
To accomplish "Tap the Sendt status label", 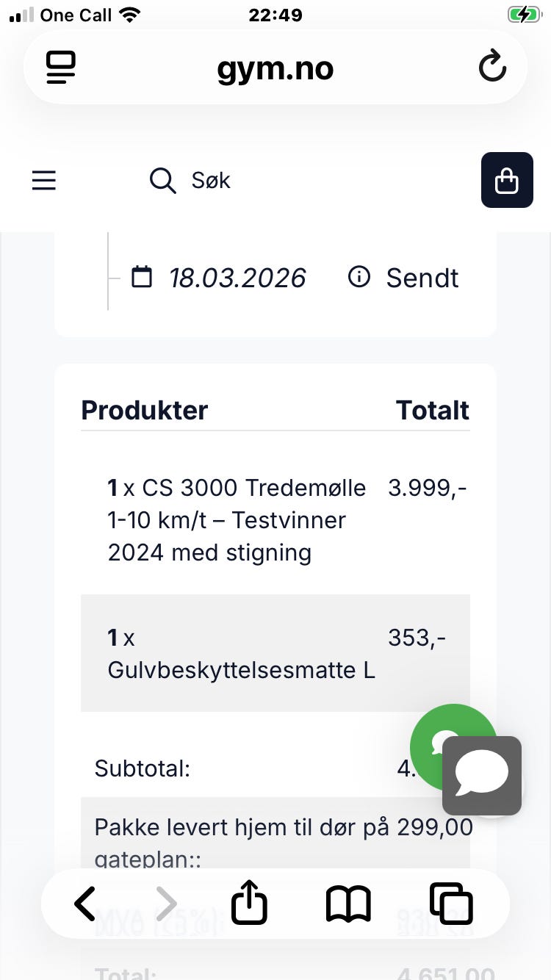I will [x=422, y=278].
